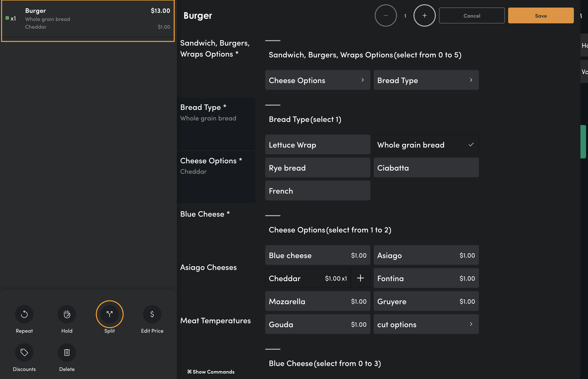Click the Delete trash icon
Image resolution: width=588 pixels, height=379 pixels.
[67, 352]
